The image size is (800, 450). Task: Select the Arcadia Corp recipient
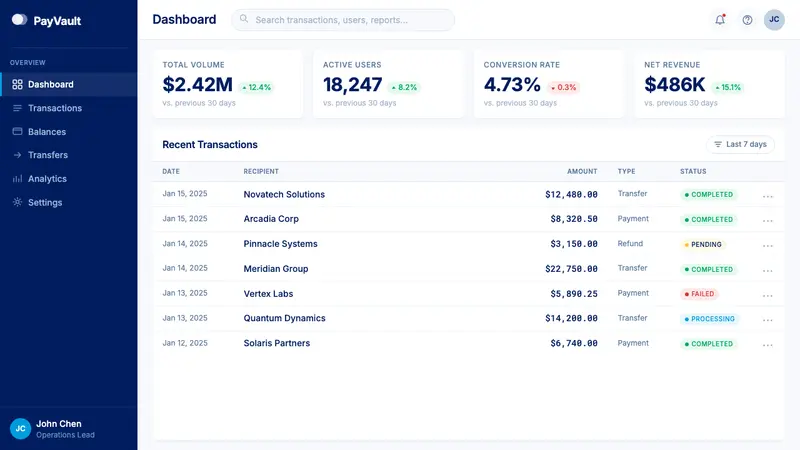271,219
